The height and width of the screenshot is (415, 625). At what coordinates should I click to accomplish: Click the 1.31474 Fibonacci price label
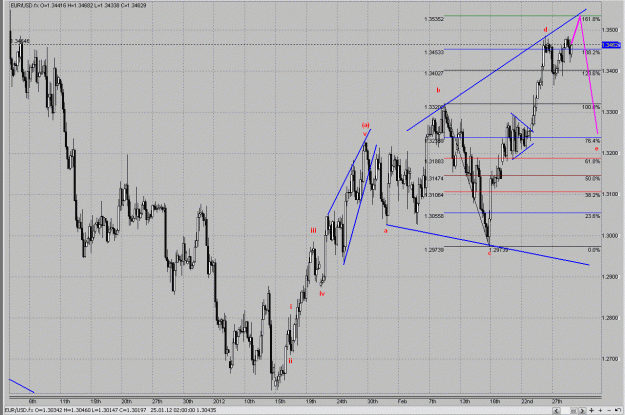(434, 178)
